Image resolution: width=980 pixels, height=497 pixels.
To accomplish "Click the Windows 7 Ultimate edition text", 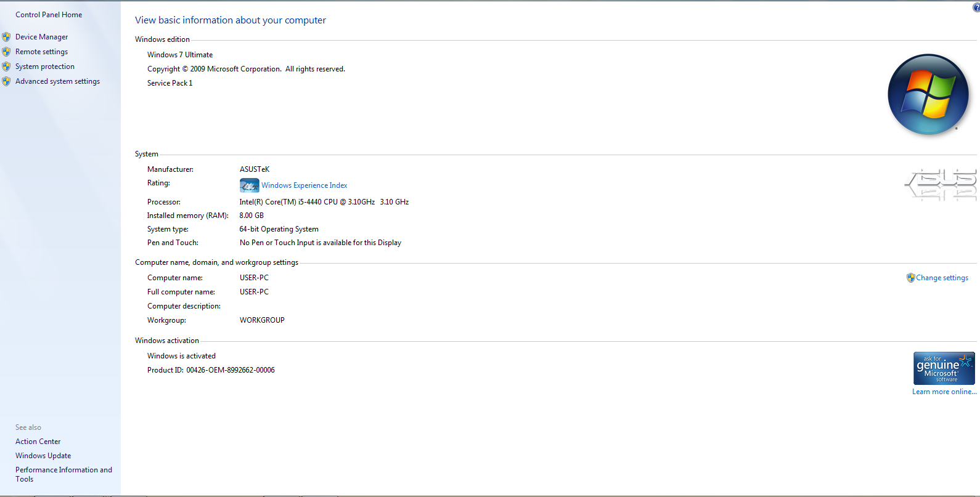I will [x=180, y=55].
